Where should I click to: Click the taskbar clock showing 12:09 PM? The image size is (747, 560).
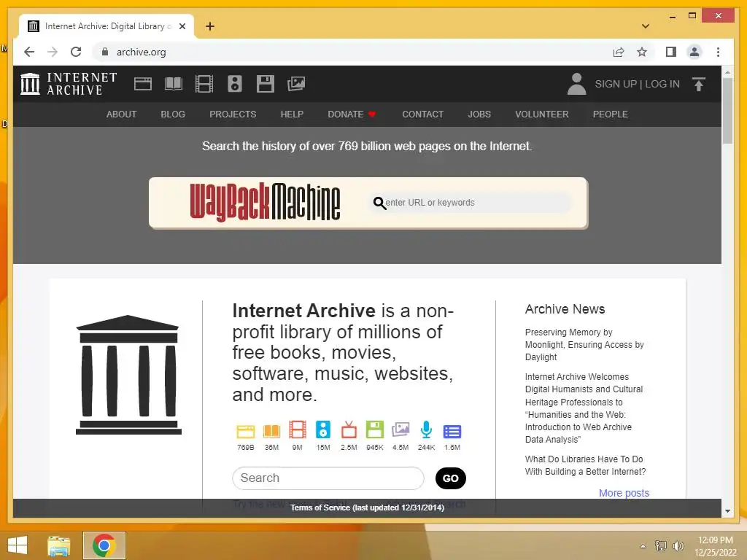click(715, 546)
